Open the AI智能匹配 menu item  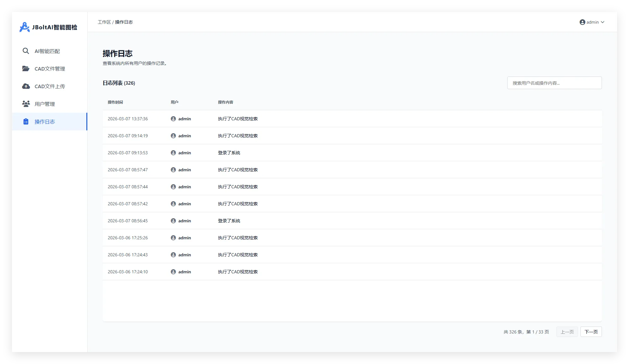pos(47,51)
